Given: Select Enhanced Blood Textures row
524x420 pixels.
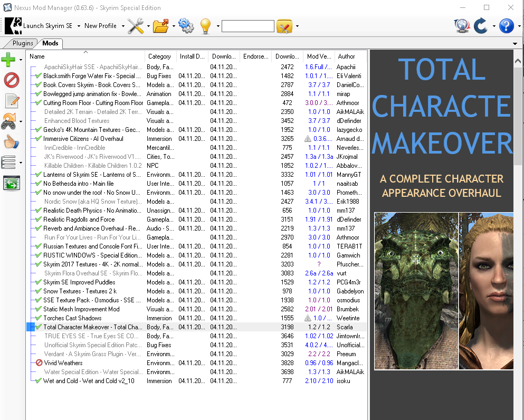Looking at the screenshot, I should [x=196, y=121].
